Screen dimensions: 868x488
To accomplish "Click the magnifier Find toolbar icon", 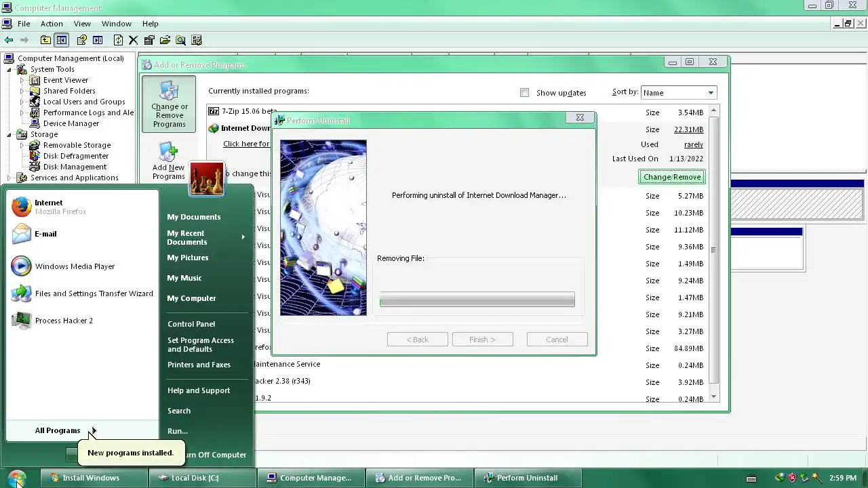I will tap(180, 40).
